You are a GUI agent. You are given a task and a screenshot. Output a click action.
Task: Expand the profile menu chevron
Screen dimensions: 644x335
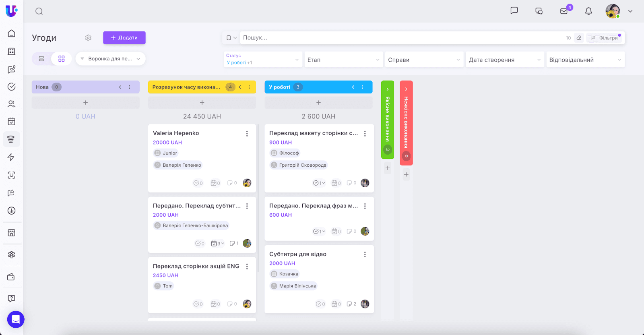(x=630, y=11)
